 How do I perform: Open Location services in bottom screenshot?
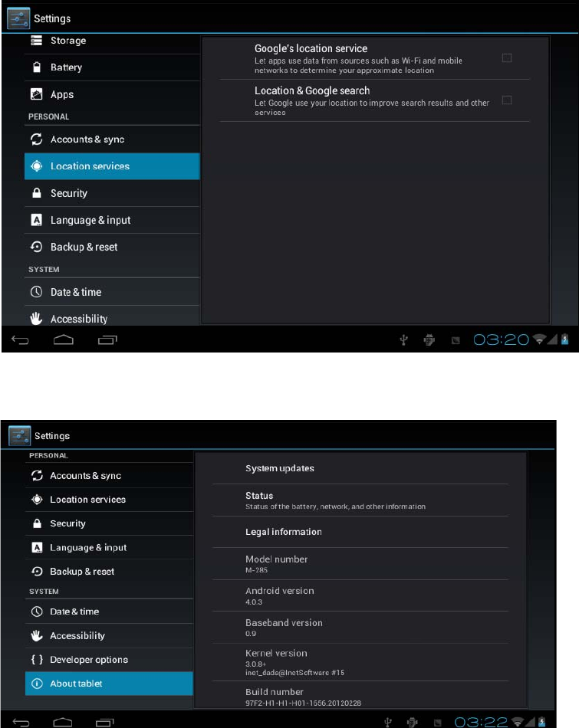click(109, 500)
